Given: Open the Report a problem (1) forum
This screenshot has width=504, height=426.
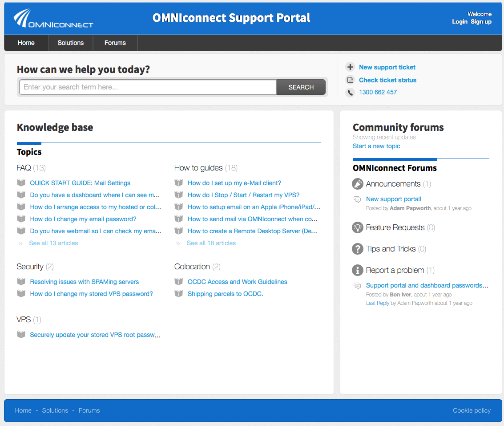Looking at the screenshot, I should (400, 270).
